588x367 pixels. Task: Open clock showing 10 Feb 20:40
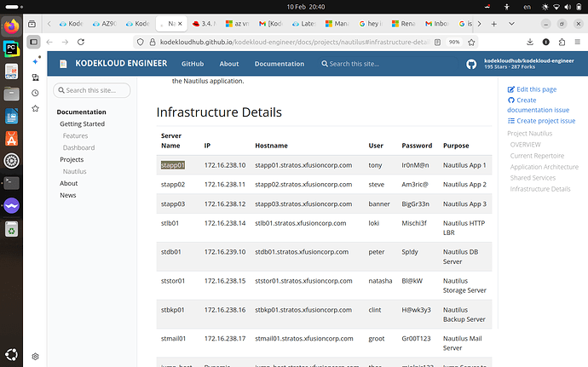(306, 7)
